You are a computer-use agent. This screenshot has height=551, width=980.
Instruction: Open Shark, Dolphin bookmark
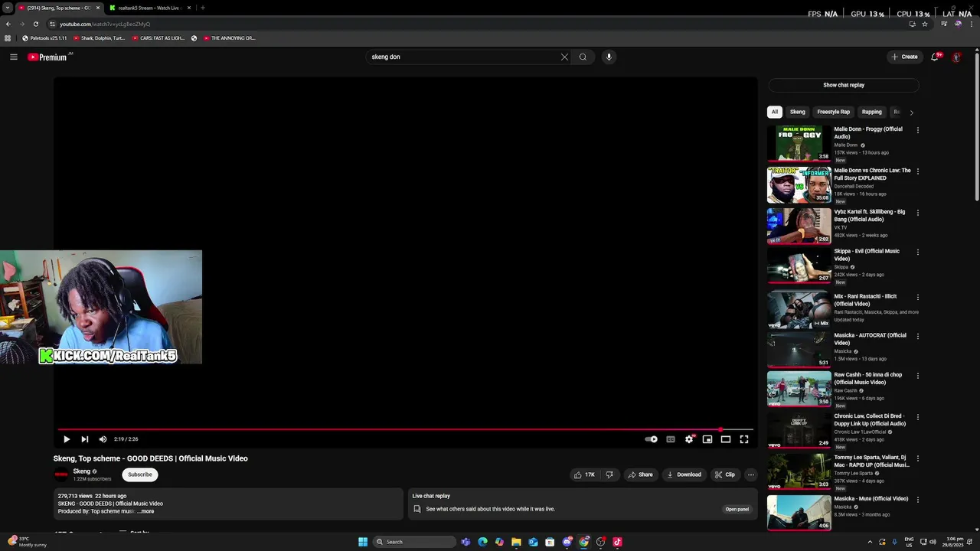click(x=100, y=38)
